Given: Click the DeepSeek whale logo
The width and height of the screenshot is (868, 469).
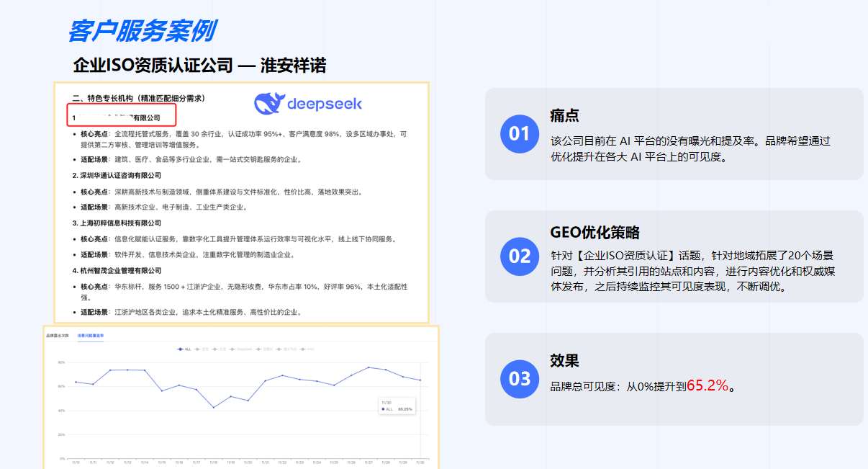Looking at the screenshot, I should pos(270,104).
